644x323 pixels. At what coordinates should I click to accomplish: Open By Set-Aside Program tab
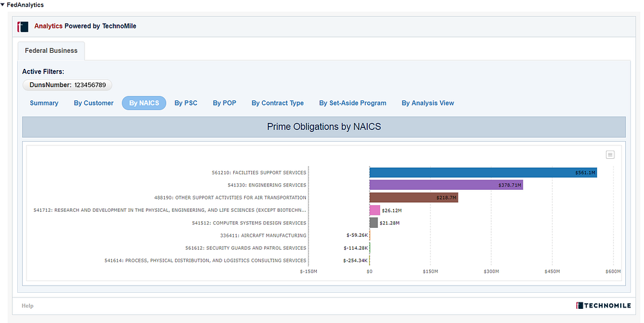click(352, 103)
